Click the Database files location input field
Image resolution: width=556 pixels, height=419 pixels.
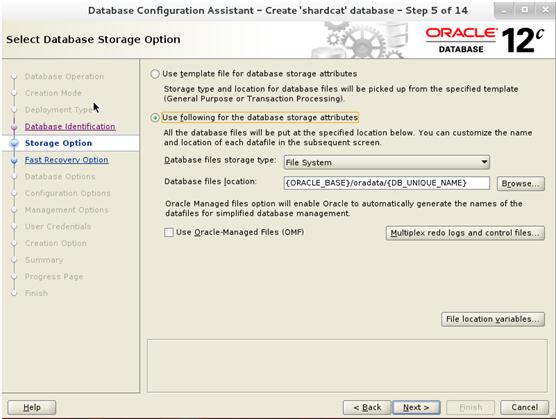point(387,183)
